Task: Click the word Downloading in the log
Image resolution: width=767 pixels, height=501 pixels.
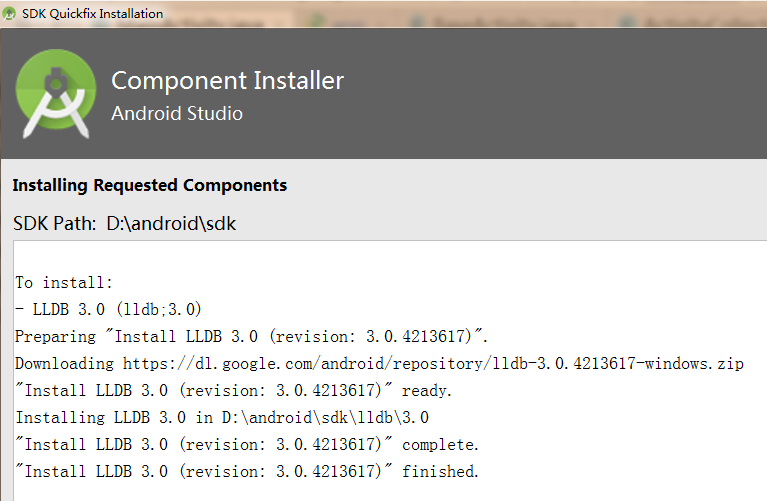Action: pyautogui.click(x=64, y=364)
